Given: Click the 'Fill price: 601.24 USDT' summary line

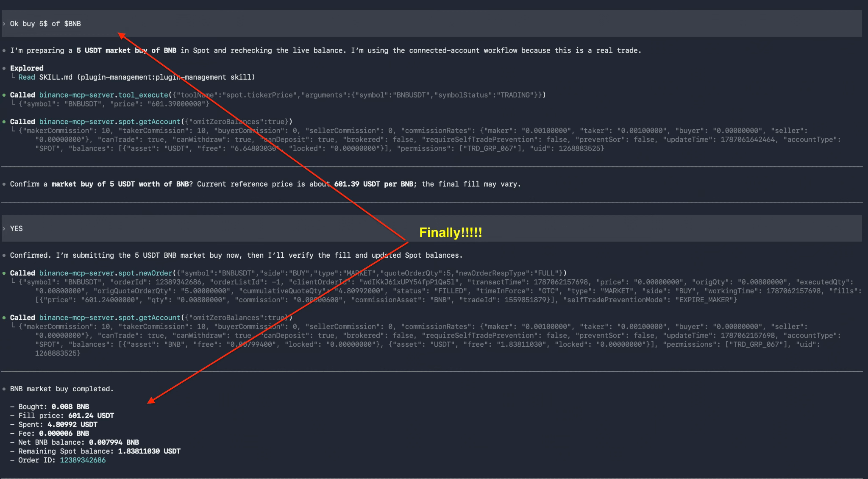Looking at the screenshot, I should point(62,415).
